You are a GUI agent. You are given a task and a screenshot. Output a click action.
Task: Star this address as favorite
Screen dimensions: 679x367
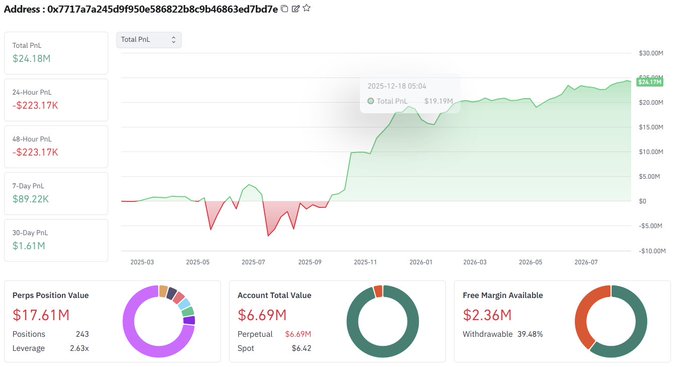[x=307, y=8]
